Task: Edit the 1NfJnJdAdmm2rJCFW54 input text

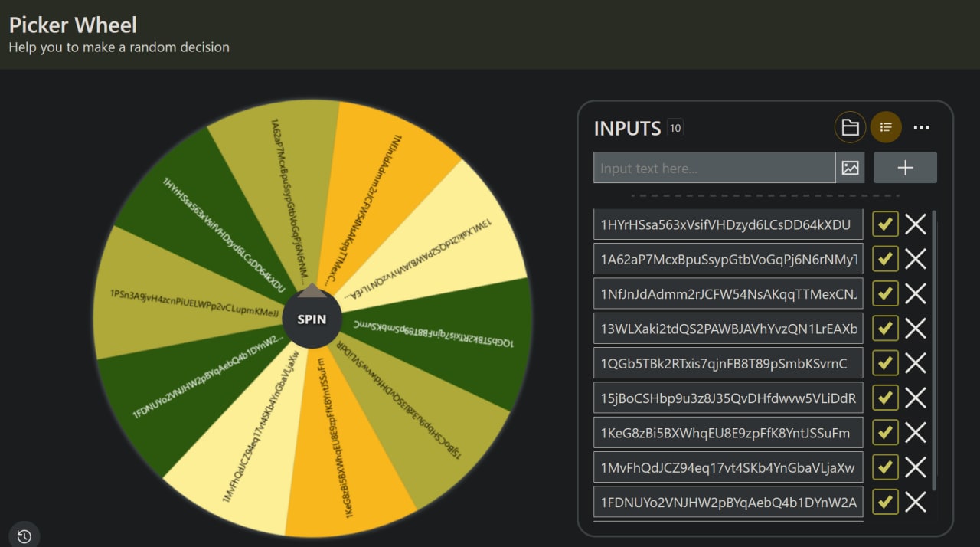Action: pos(727,293)
